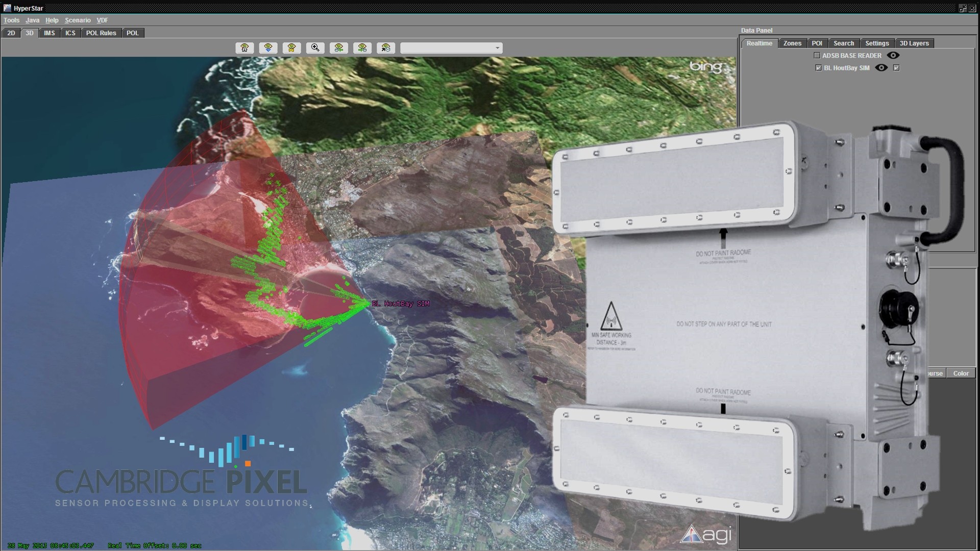Click the home view eye icon

point(244,48)
